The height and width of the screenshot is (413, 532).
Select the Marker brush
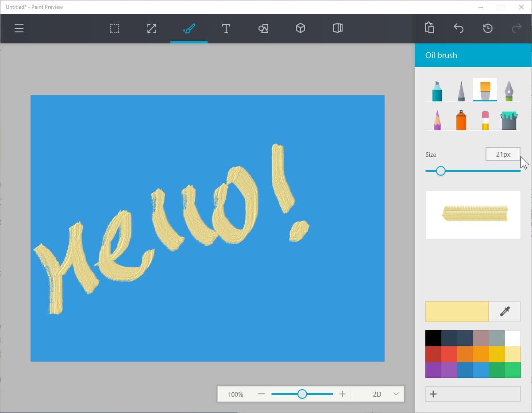(436, 89)
